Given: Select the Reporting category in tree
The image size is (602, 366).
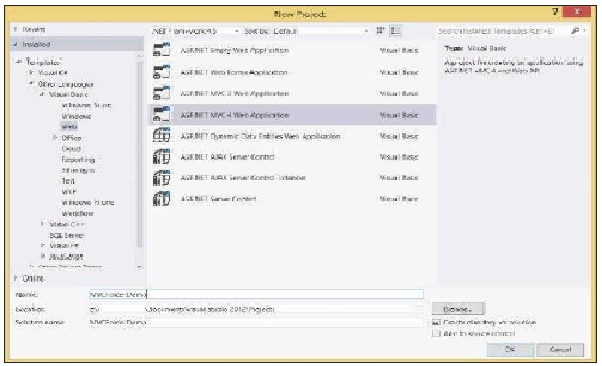Looking at the screenshot, I should pos(78,159).
